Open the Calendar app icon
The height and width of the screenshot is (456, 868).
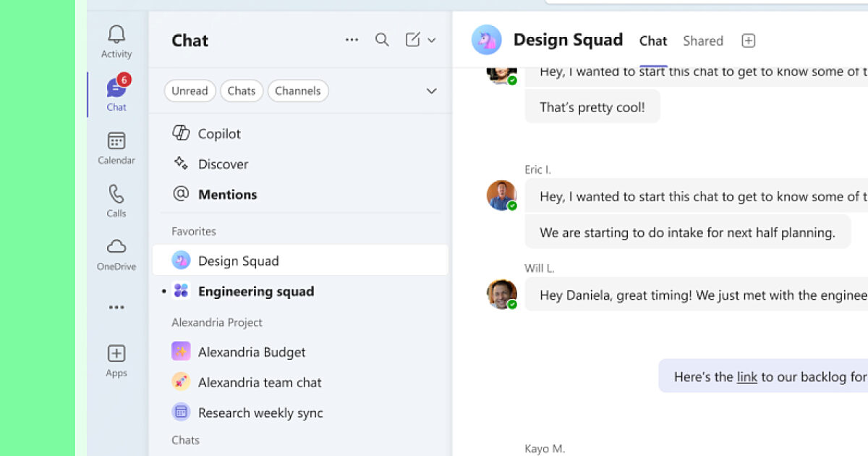pyautogui.click(x=116, y=140)
